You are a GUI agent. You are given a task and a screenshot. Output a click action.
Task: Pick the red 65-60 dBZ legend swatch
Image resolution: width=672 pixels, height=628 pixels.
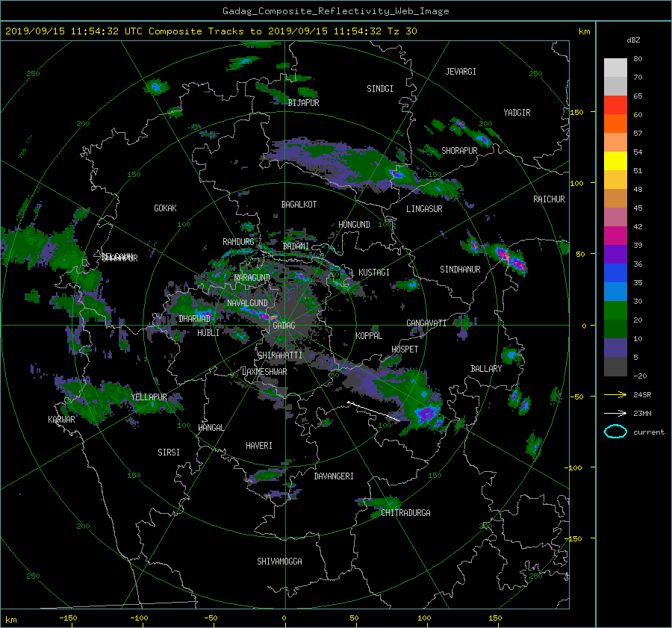[615, 105]
